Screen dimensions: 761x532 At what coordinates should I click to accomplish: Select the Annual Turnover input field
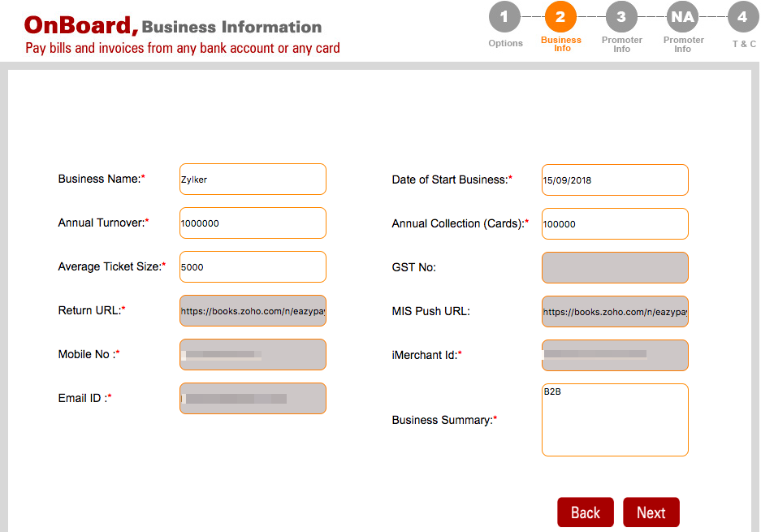(x=252, y=223)
